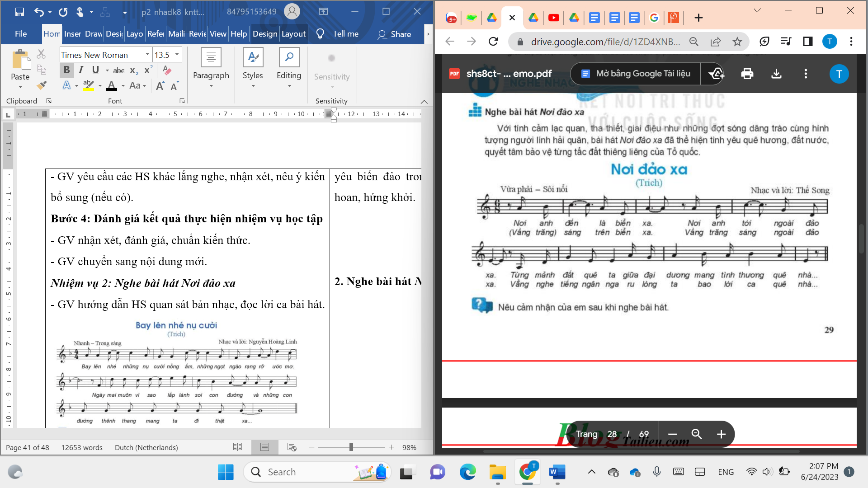
Task: Reset PDF zoom magnifier icon
Action: [x=697, y=434]
